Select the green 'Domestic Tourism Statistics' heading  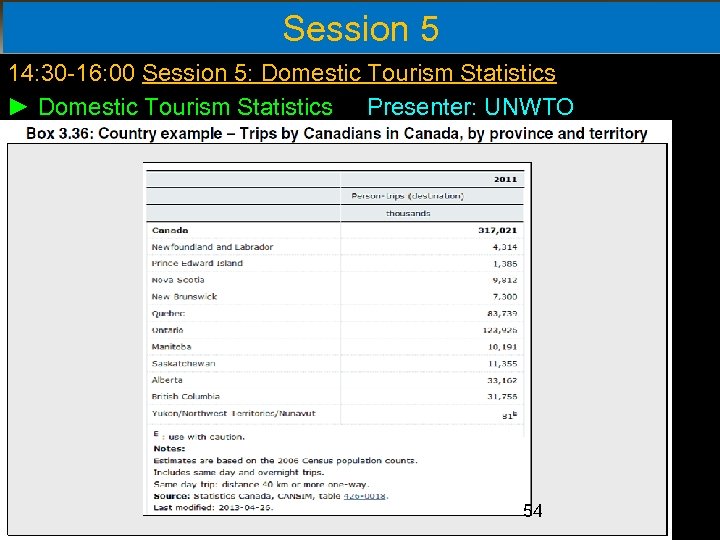[186, 107]
